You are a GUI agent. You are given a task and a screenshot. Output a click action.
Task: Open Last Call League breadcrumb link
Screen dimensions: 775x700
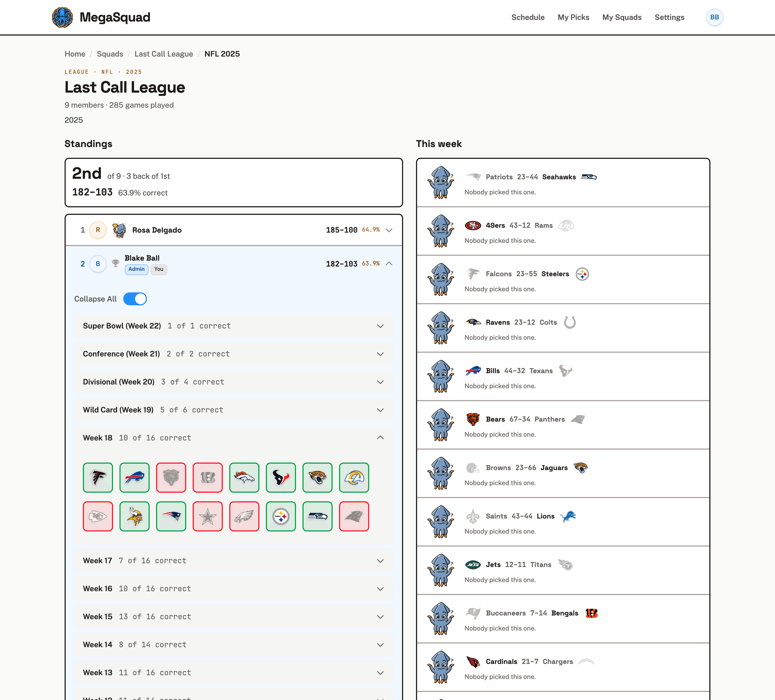tap(164, 54)
